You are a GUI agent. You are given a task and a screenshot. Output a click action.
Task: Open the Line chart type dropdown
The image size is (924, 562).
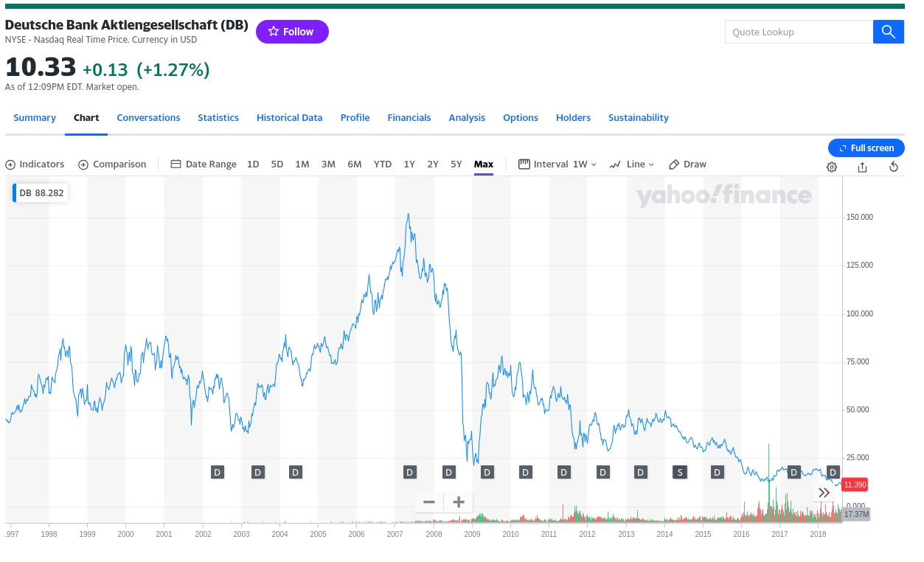click(x=632, y=164)
